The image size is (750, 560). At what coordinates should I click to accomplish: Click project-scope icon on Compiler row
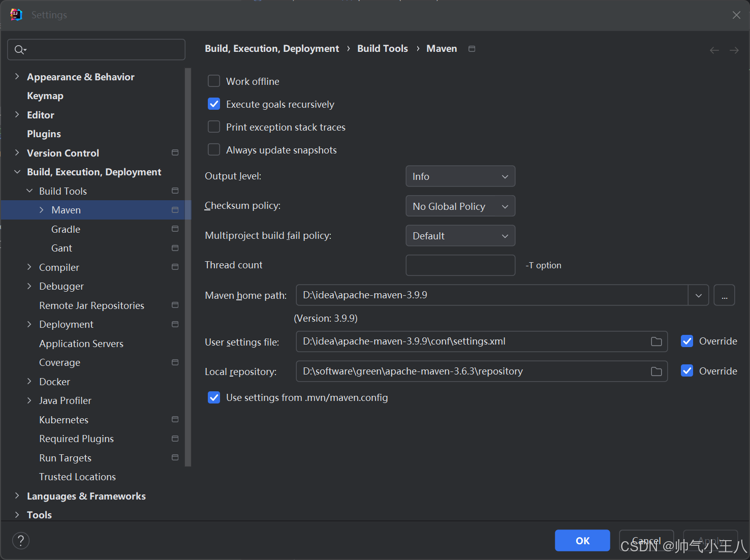tap(175, 267)
